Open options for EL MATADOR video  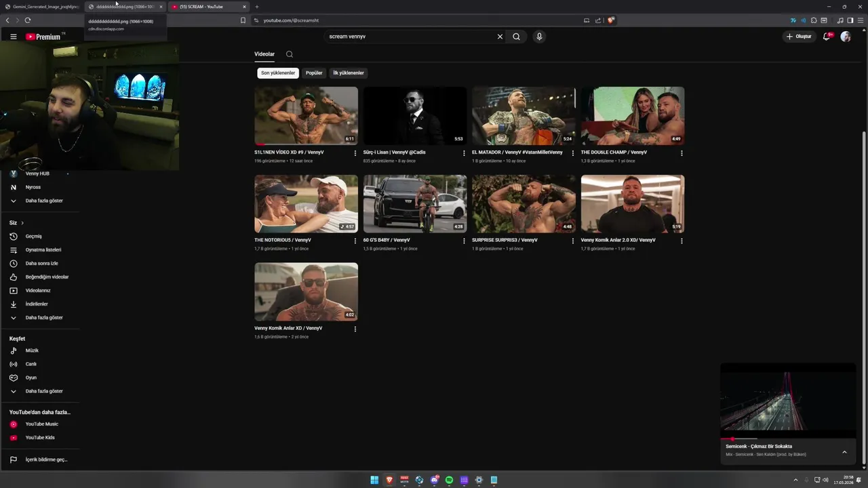[x=573, y=153]
